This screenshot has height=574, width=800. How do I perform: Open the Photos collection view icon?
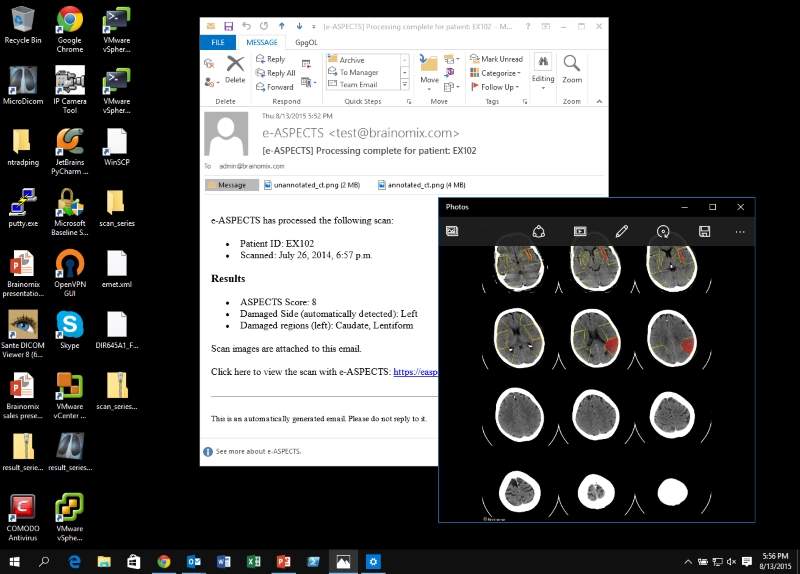coord(452,231)
